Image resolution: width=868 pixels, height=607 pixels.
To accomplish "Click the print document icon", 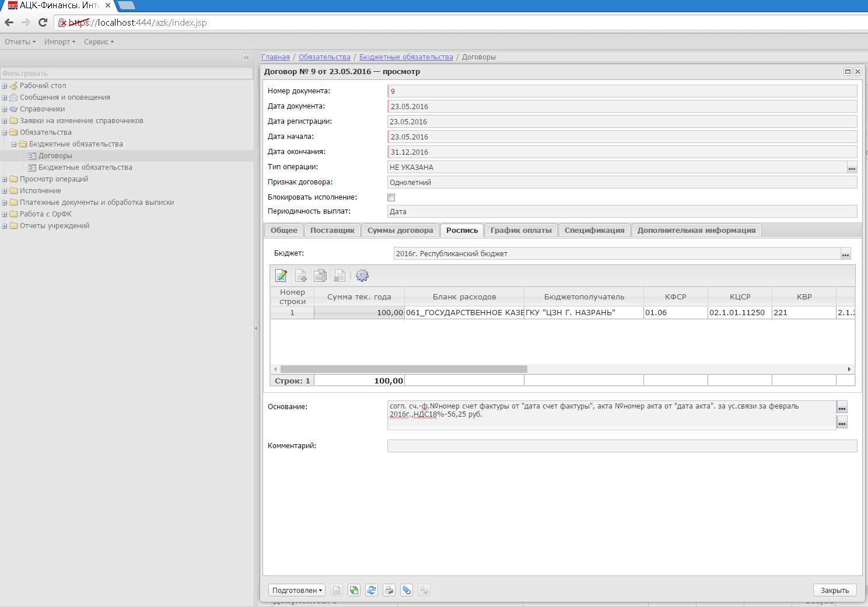I will 389,590.
